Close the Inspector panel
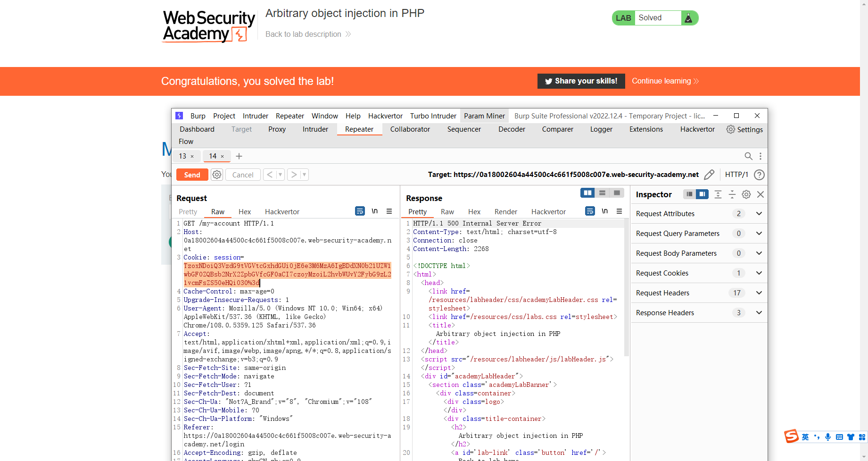This screenshot has height=461, width=868. (x=761, y=194)
